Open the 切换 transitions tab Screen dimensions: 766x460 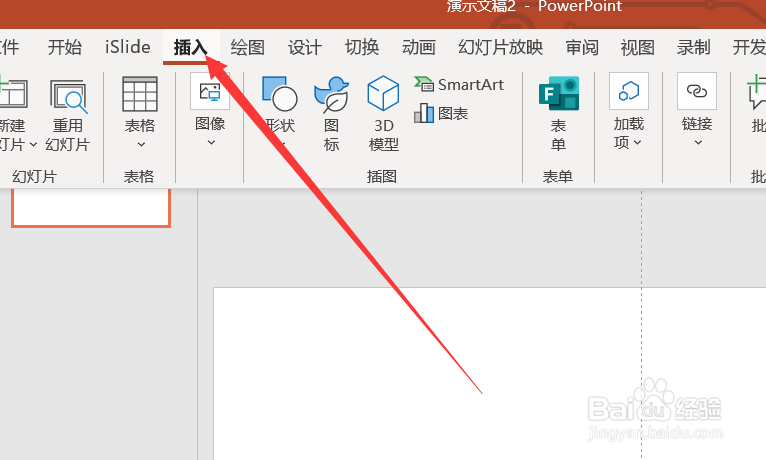[362, 47]
